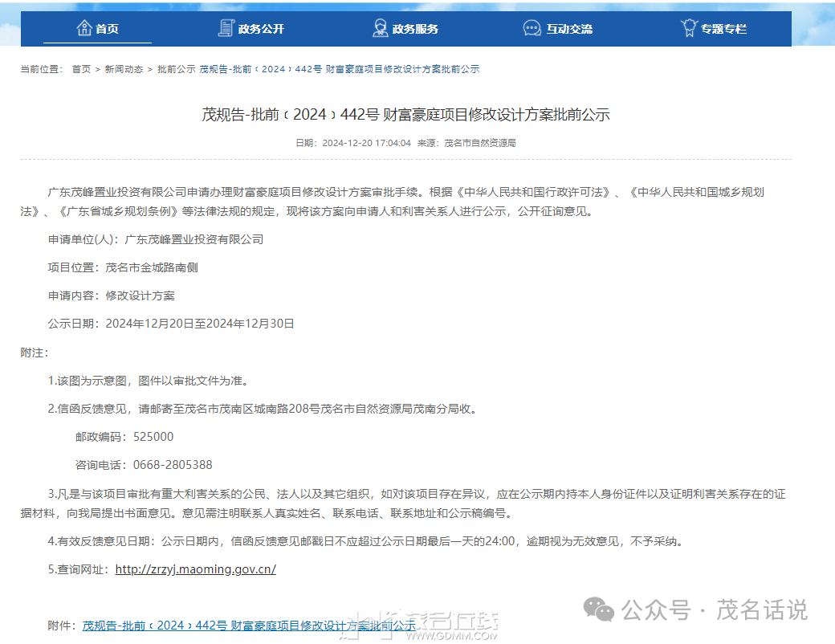Go to 首页 in the breadcrumb
The height and width of the screenshot is (644, 835).
tap(81, 69)
